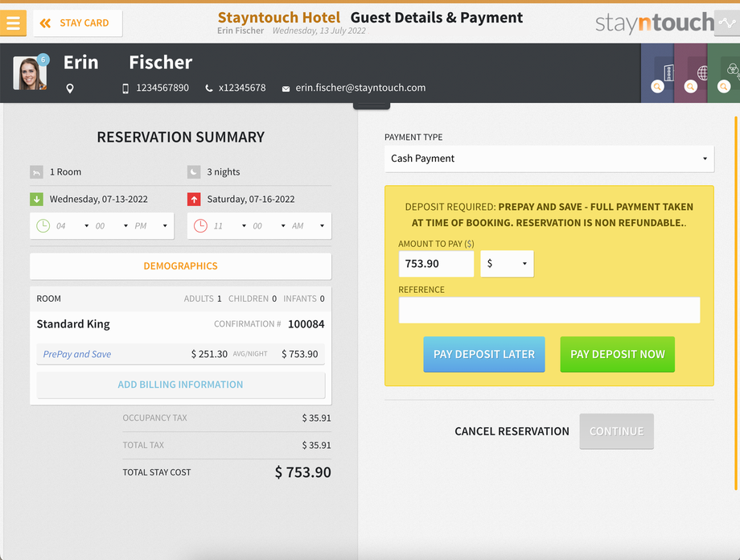Click the orange vertical scrollbar

point(736,303)
